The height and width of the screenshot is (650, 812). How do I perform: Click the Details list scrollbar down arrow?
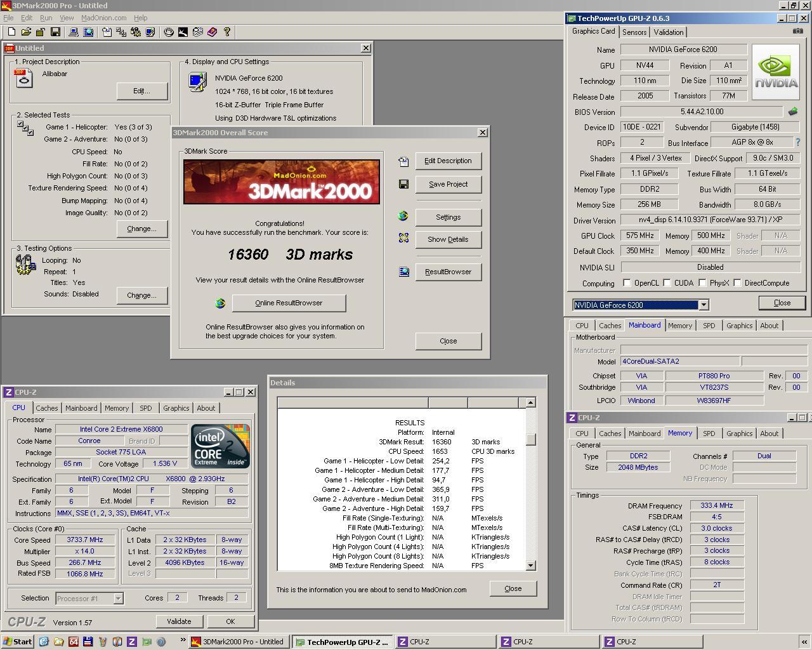point(530,565)
